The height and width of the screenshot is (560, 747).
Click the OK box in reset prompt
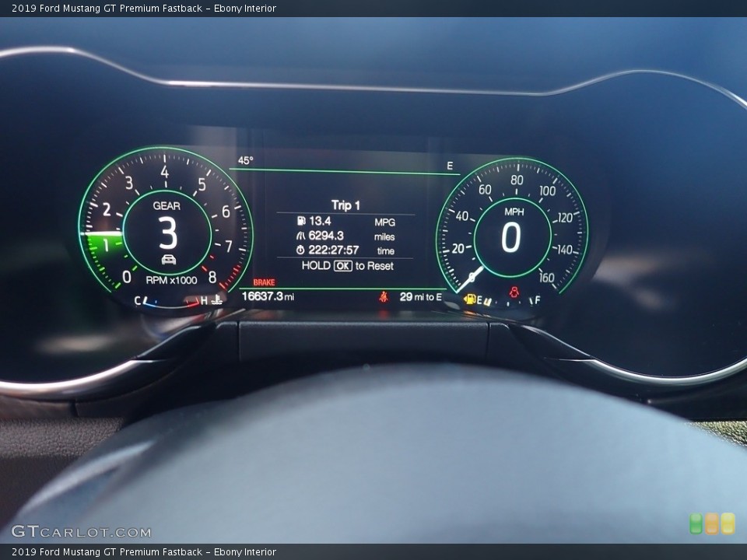342,266
